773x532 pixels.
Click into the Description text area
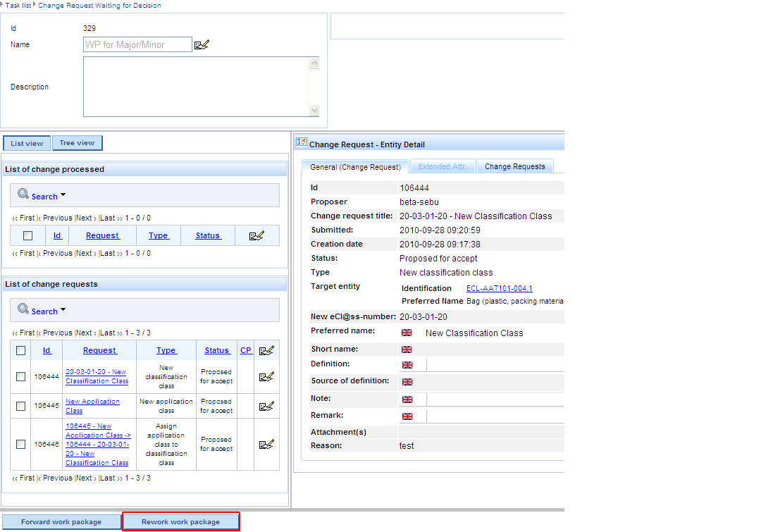195,87
